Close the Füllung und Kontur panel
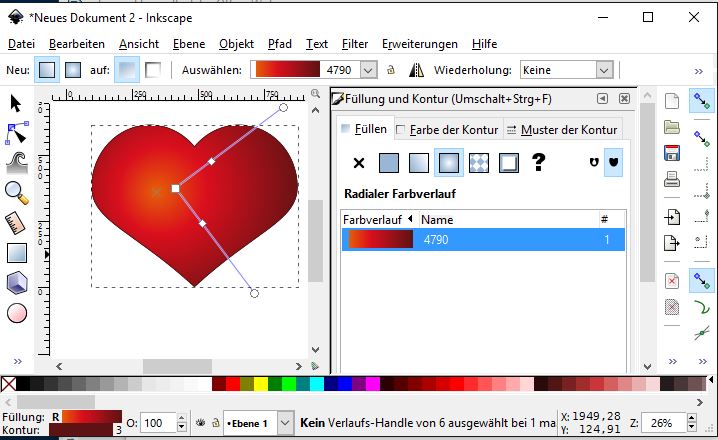 point(624,98)
